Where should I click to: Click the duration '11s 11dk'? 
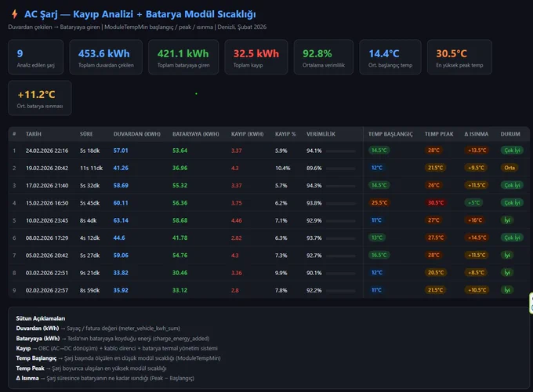(x=91, y=168)
